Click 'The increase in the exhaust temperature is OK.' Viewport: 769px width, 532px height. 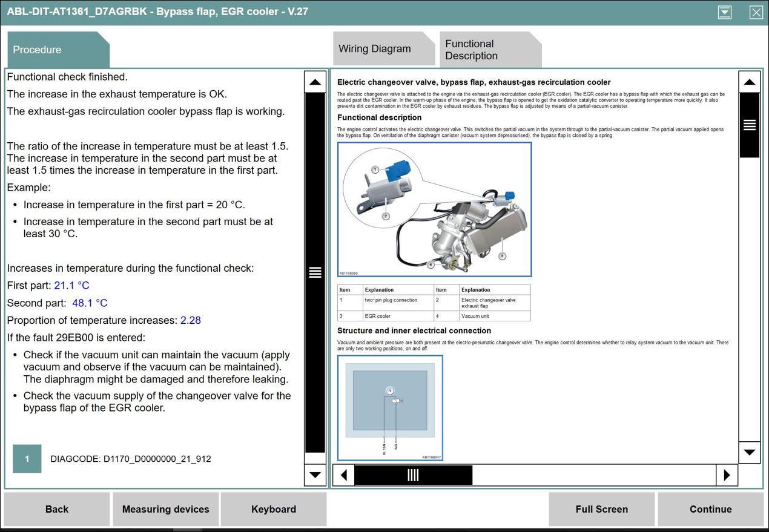[x=117, y=94]
